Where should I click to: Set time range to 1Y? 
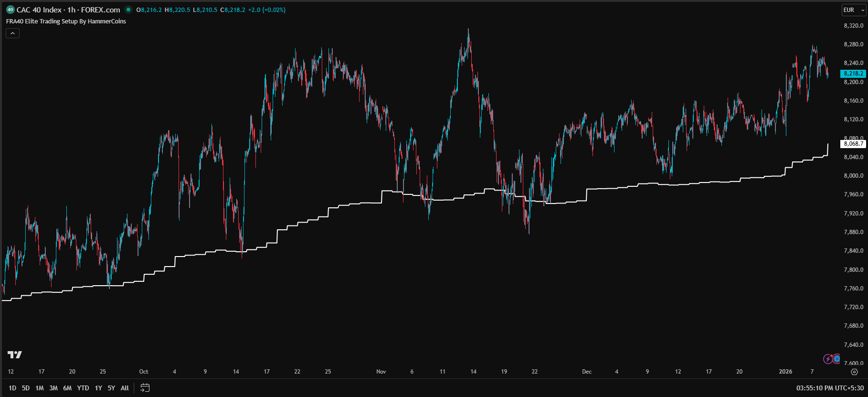tap(98, 388)
